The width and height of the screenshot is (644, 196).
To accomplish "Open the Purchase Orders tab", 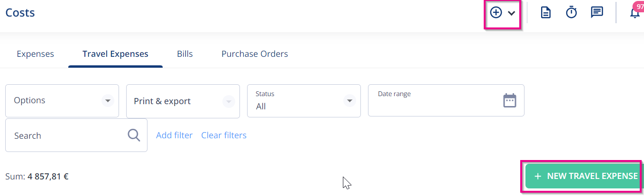I will [x=255, y=54].
